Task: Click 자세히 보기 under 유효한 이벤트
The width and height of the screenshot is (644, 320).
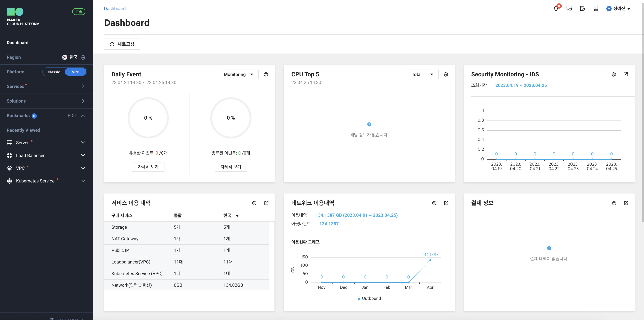Action: (148, 167)
